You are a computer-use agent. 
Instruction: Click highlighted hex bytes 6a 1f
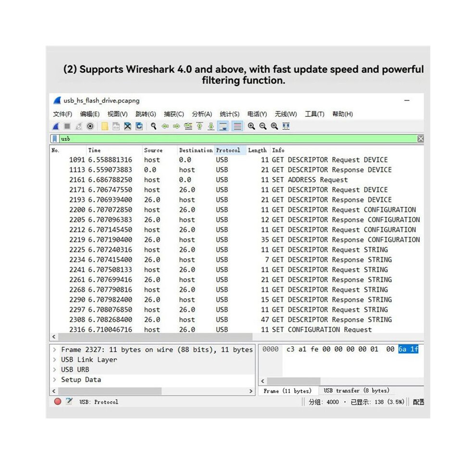tap(408, 349)
